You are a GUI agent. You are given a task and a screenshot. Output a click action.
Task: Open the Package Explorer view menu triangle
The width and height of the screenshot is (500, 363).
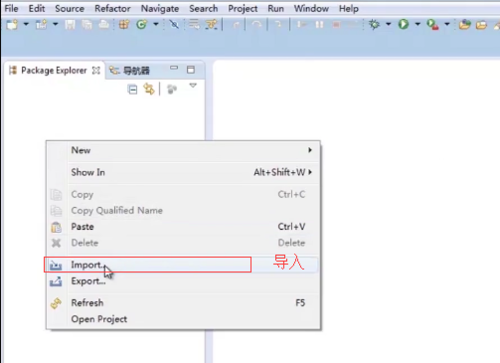(x=193, y=86)
